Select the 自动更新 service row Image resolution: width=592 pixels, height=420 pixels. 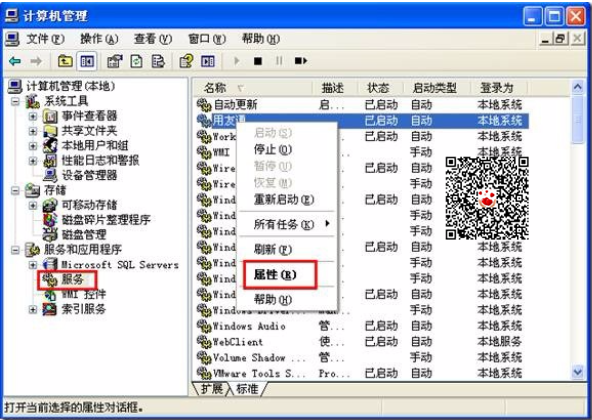click(361, 105)
